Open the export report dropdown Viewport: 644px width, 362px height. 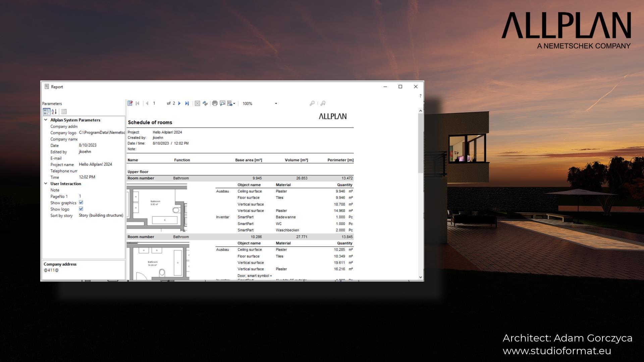(231, 103)
